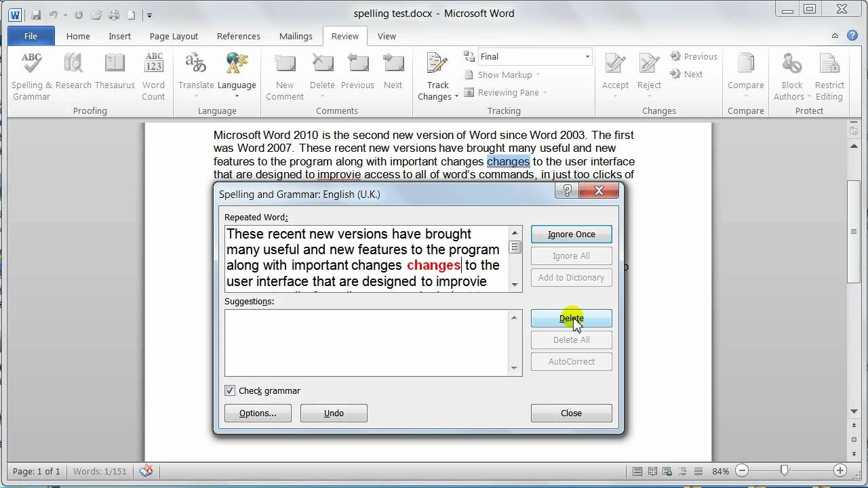
Task: Switch to the Mailings tab
Action: (296, 37)
